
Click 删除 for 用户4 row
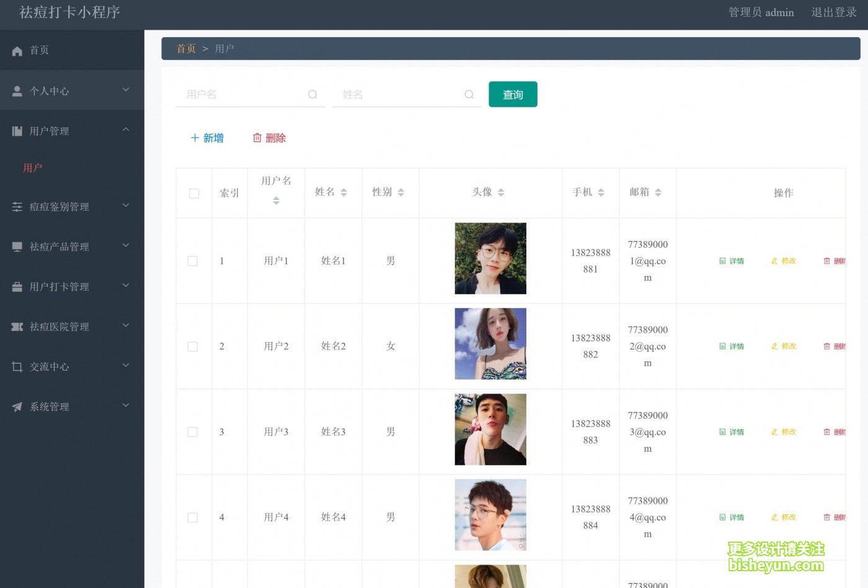click(835, 517)
